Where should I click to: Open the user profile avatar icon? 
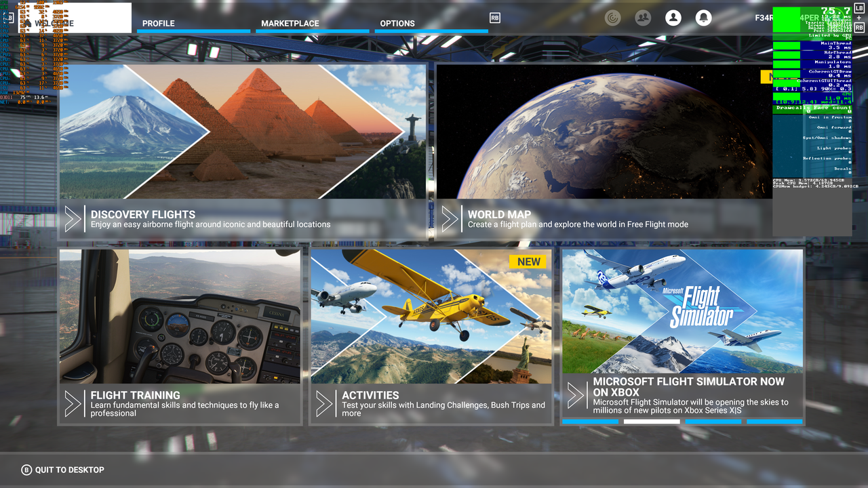coord(673,18)
